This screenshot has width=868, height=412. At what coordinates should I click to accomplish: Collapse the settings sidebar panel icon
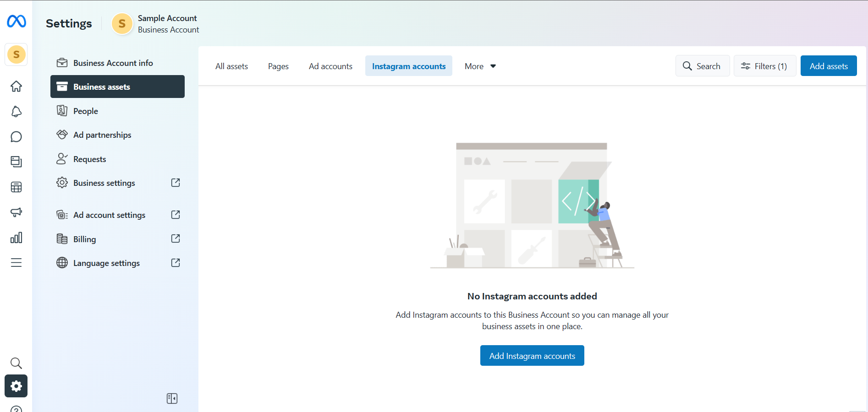tap(172, 398)
